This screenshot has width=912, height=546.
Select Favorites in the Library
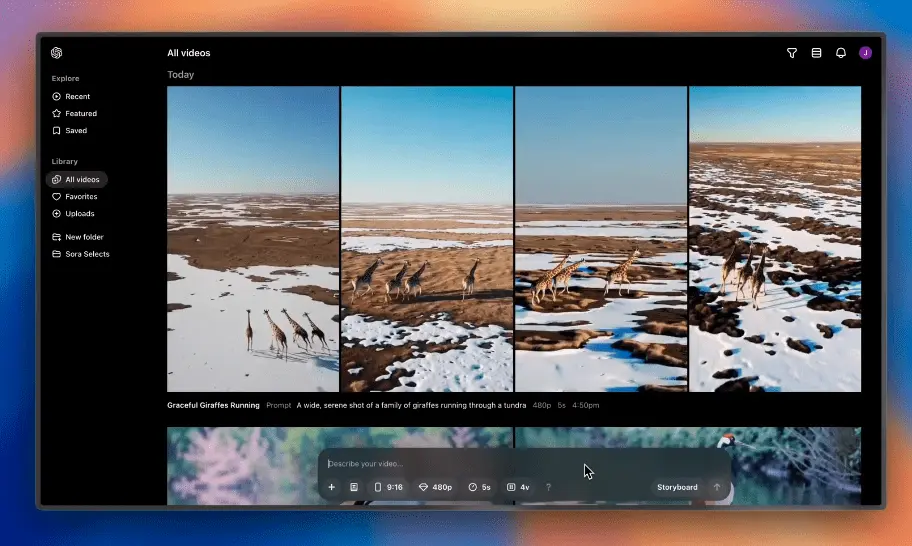[x=81, y=197]
